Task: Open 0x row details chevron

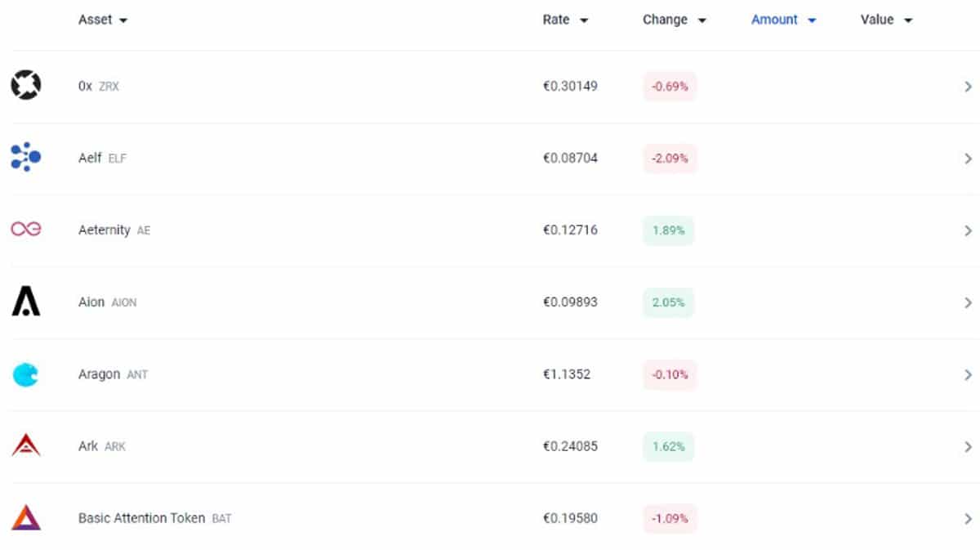Action: click(968, 87)
